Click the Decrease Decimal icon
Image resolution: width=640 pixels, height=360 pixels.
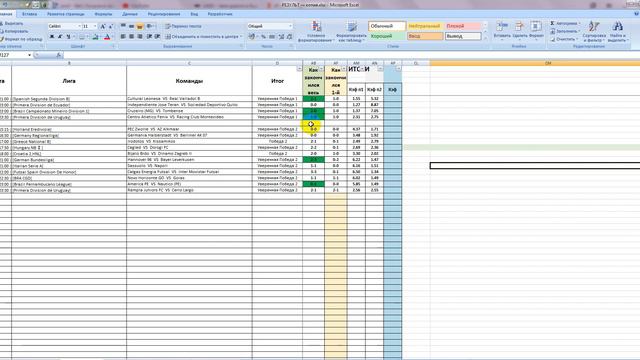(289, 37)
